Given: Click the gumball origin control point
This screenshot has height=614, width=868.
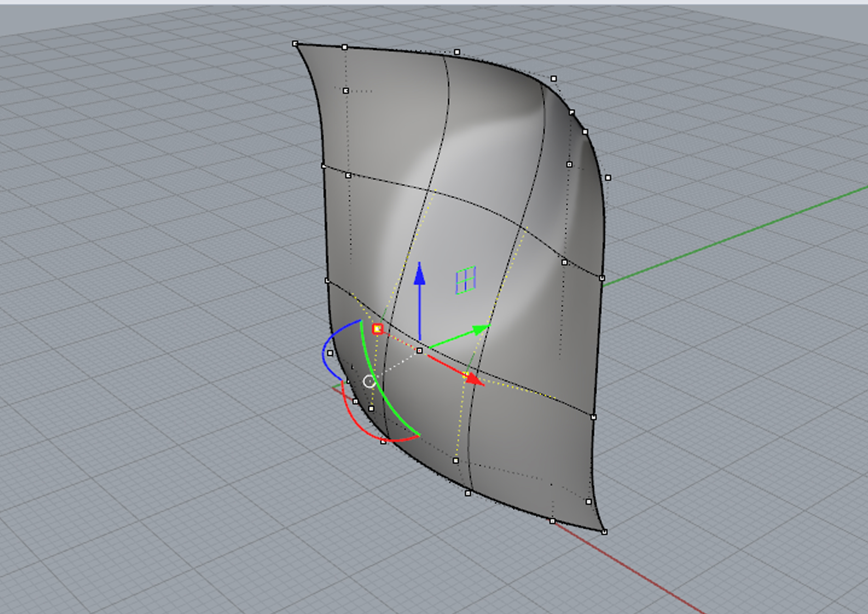Looking at the screenshot, I should tap(419, 351).
